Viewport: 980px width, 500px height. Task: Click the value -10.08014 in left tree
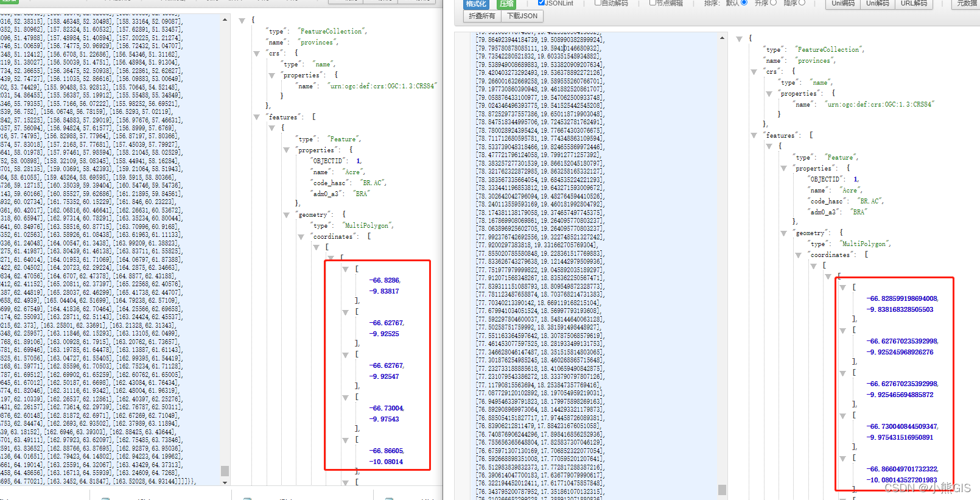[386, 462]
